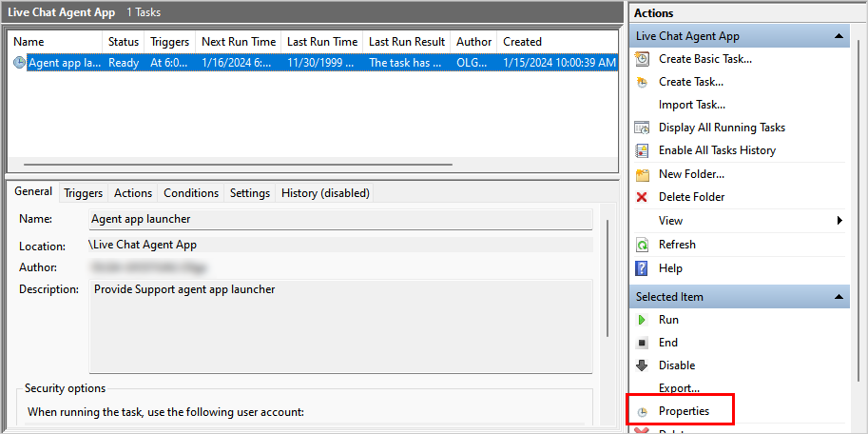
Task: Click the Disable down-arrow icon
Action: (643, 365)
